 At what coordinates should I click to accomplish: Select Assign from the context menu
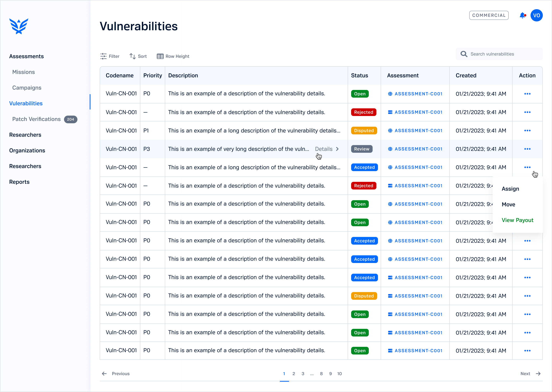point(510,189)
